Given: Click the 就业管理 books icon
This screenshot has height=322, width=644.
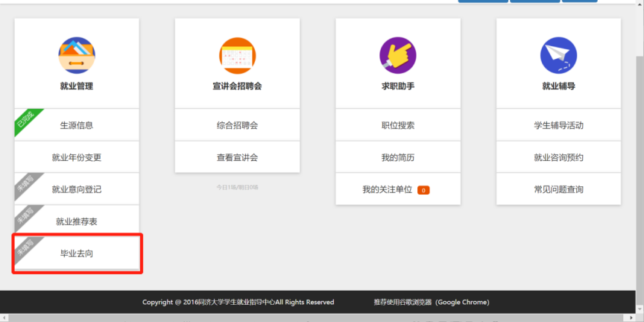Looking at the screenshot, I should click(x=77, y=55).
